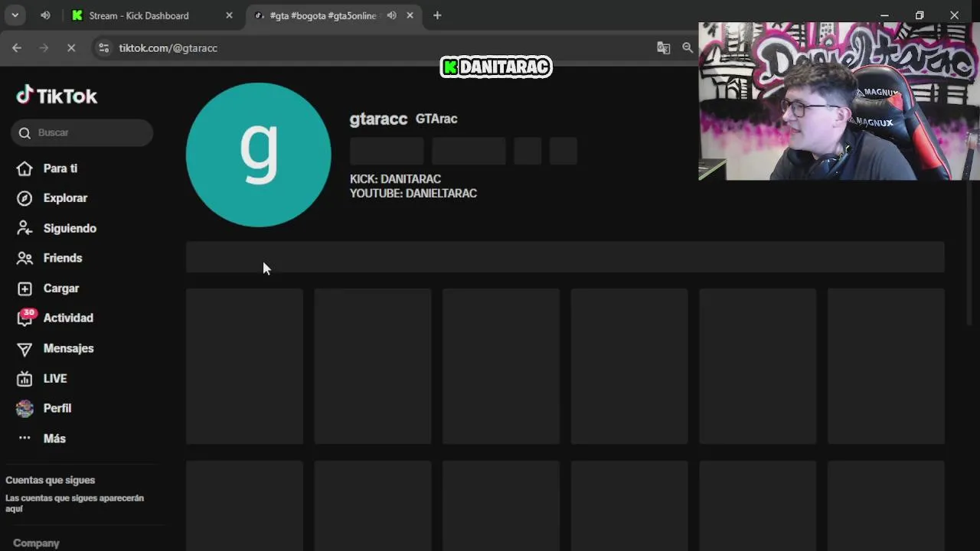This screenshot has height=551, width=980.
Task: Click the Friends people icon
Action: (x=24, y=258)
